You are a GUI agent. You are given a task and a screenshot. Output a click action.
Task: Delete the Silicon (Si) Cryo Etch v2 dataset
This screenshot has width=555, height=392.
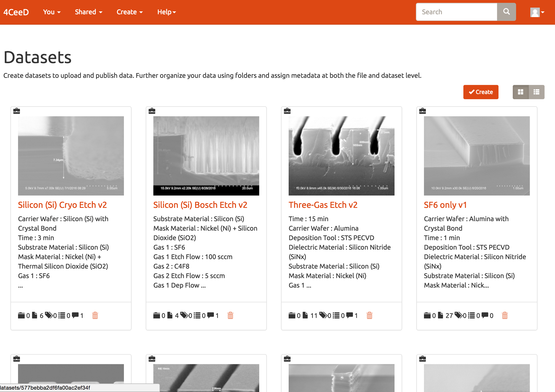95,315
